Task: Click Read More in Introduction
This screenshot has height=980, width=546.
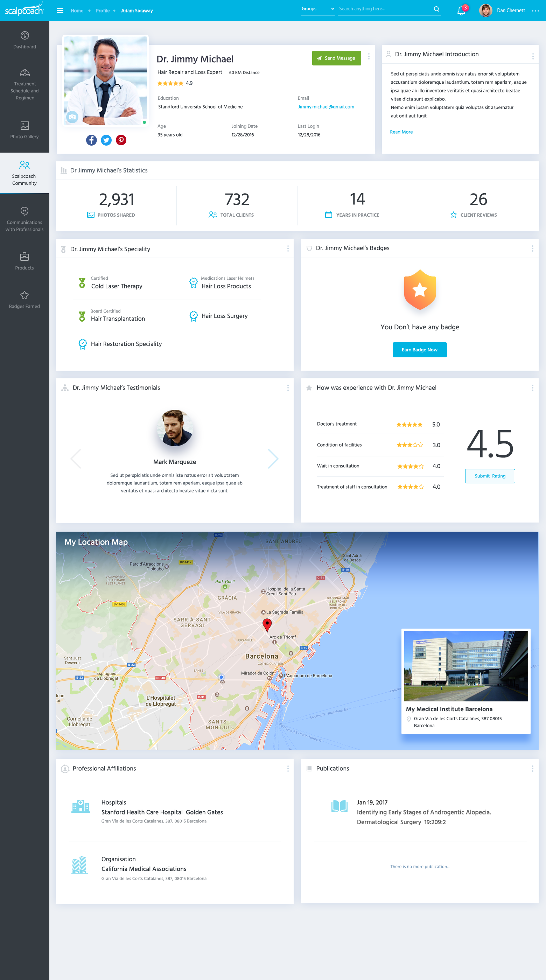Action: pyautogui.click(x=401, y=132)
